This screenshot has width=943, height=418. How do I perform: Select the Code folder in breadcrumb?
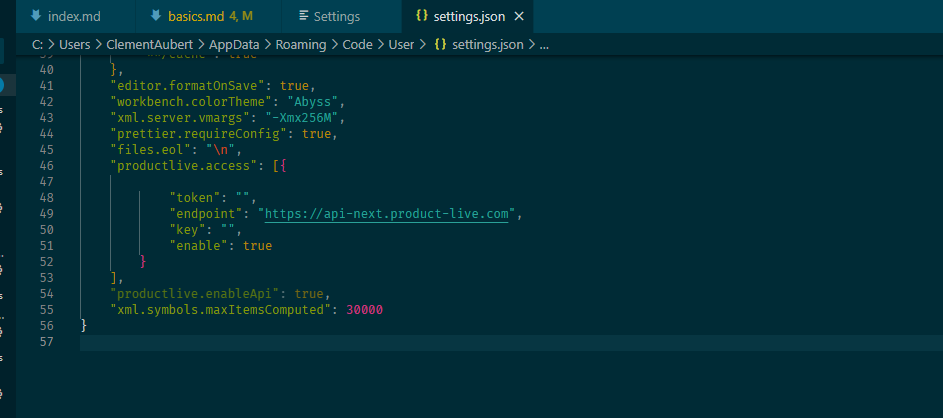(357, 45)
